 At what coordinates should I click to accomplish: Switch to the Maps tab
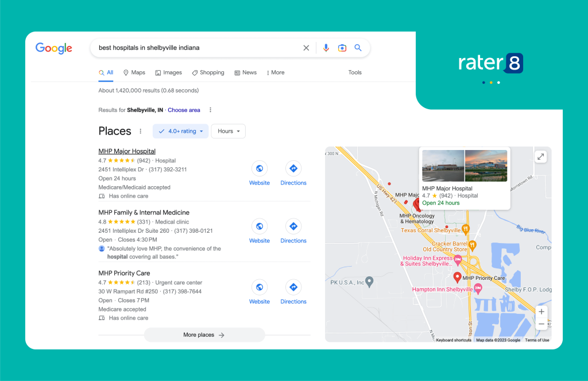pos(134,72)
